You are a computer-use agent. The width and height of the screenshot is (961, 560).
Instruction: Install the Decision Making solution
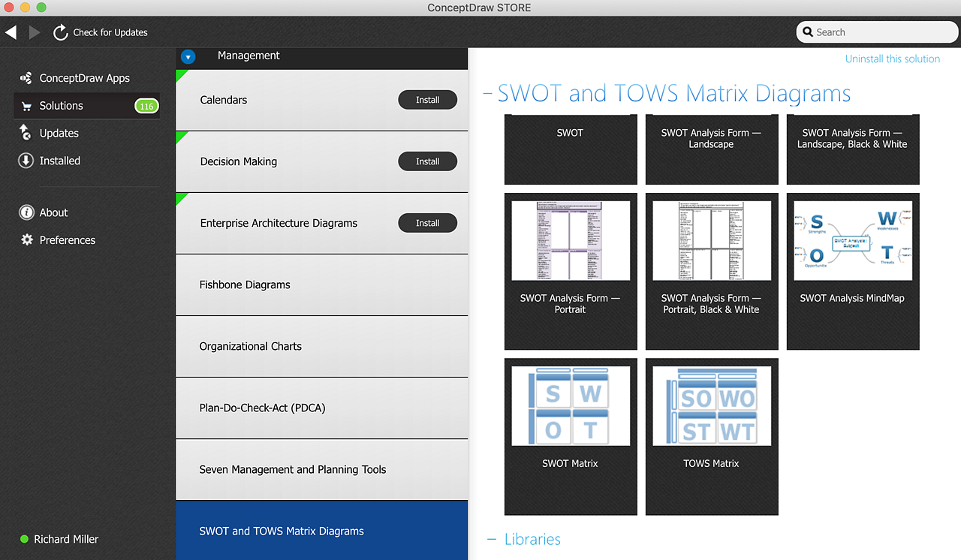coord(427,161)
